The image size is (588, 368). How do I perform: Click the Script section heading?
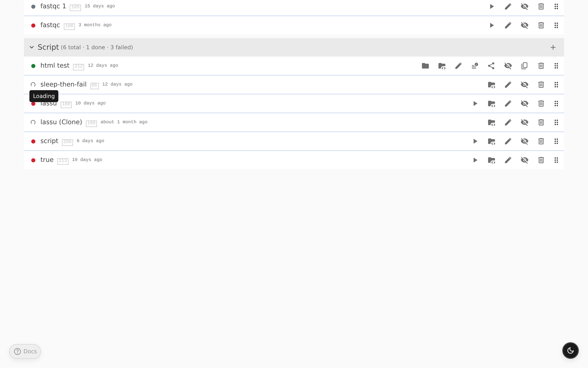click(48, 47)
